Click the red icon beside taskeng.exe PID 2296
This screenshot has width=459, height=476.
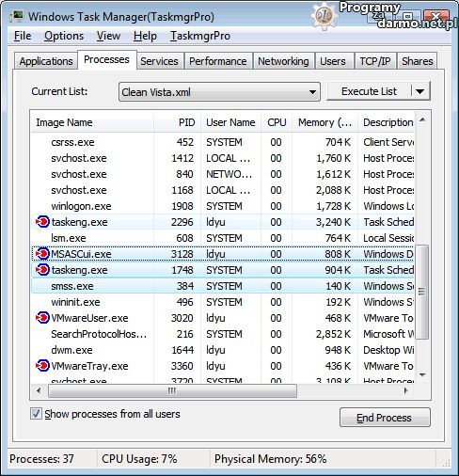tap(42, 222)
